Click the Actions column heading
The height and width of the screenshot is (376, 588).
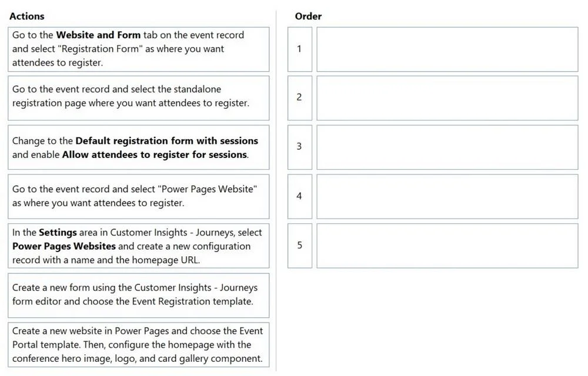click(26, 16)
